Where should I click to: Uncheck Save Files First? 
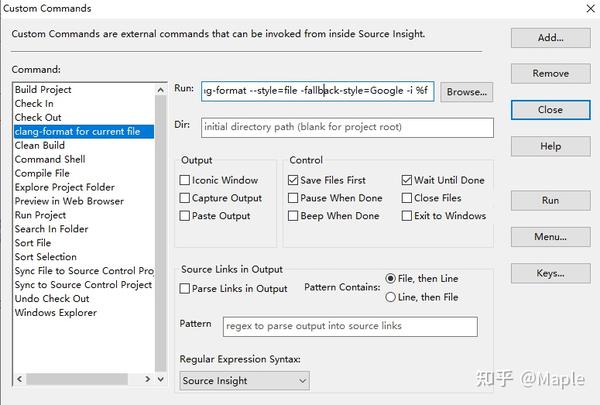pos(293,180)
